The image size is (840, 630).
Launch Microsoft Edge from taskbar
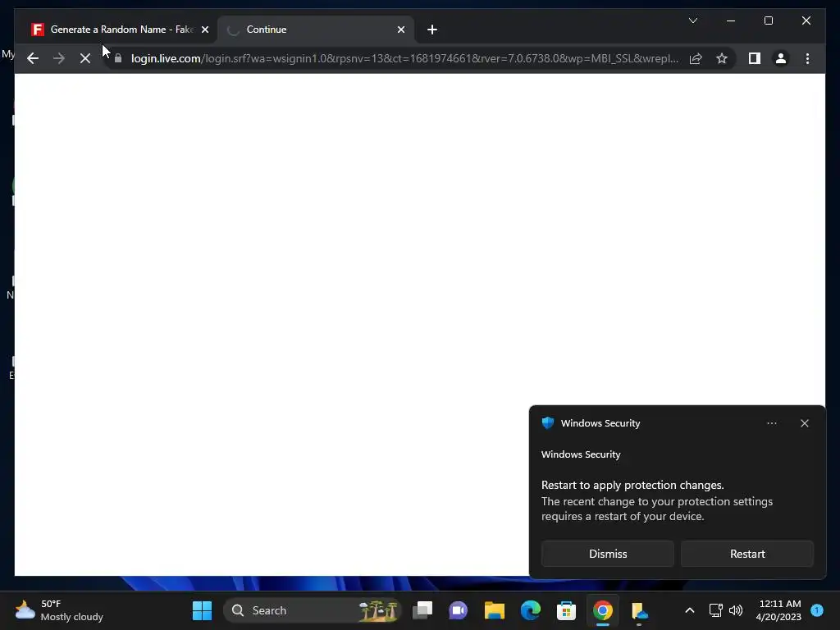coord(531,610)
